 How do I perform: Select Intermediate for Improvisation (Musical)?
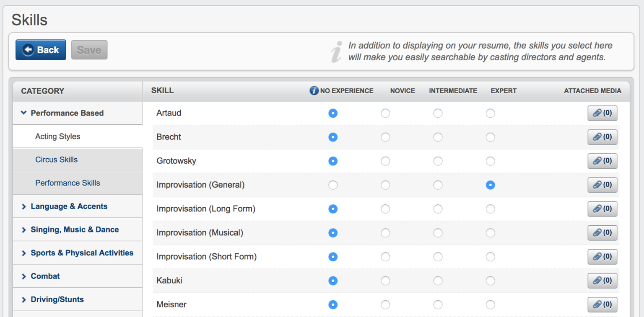coord(438,233)
